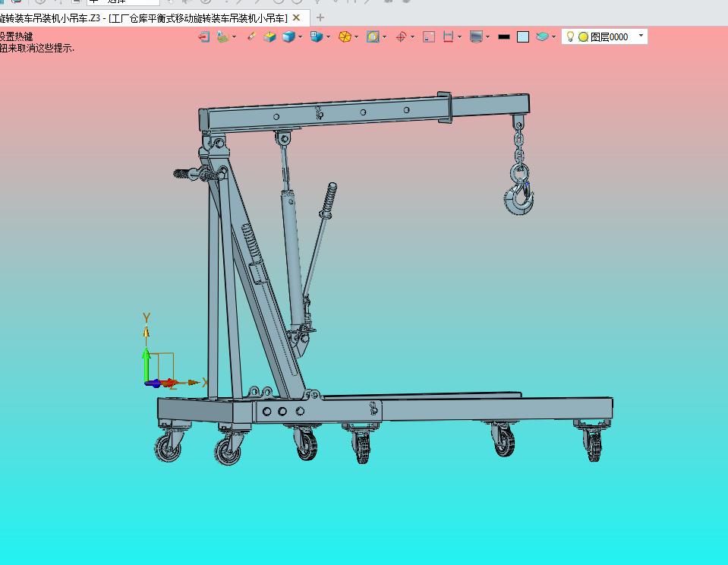Open the 图层0000 layer dropdown list
Screen dimensions: 728x565
(x=641, y=36)
